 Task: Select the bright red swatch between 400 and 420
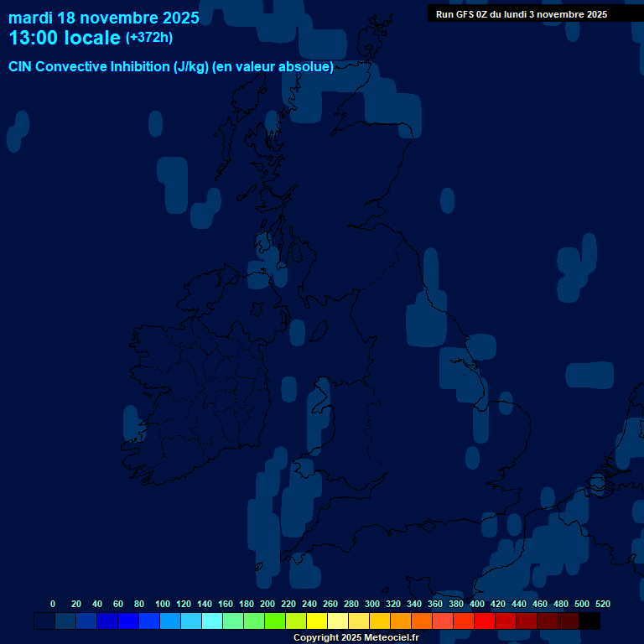[485, 621]
